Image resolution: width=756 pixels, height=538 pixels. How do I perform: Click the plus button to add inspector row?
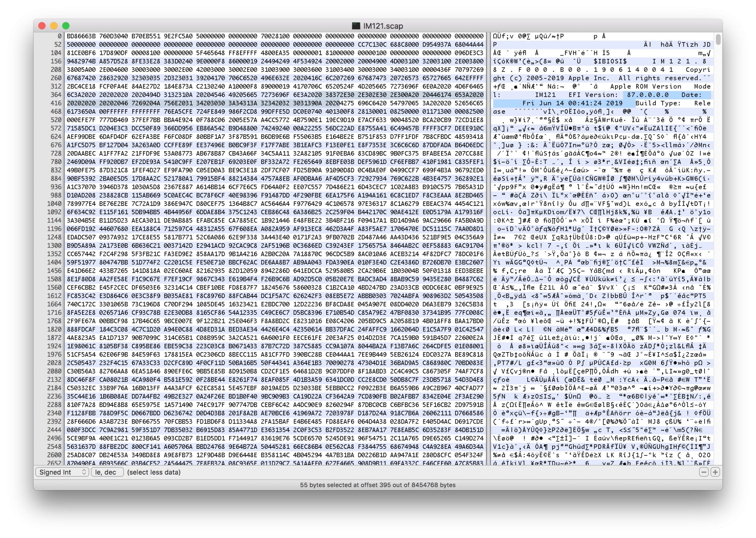715,472
